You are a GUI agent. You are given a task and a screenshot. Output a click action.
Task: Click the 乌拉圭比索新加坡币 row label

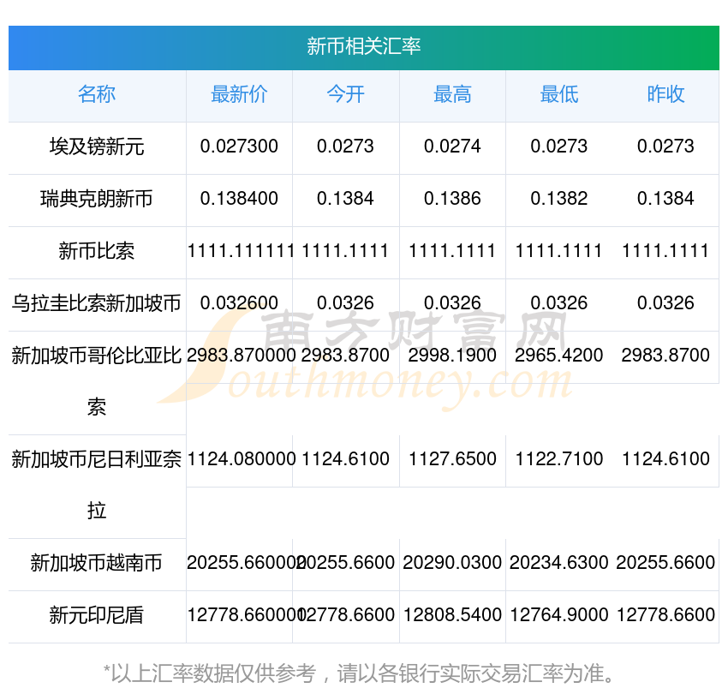[x=97, y=303]
